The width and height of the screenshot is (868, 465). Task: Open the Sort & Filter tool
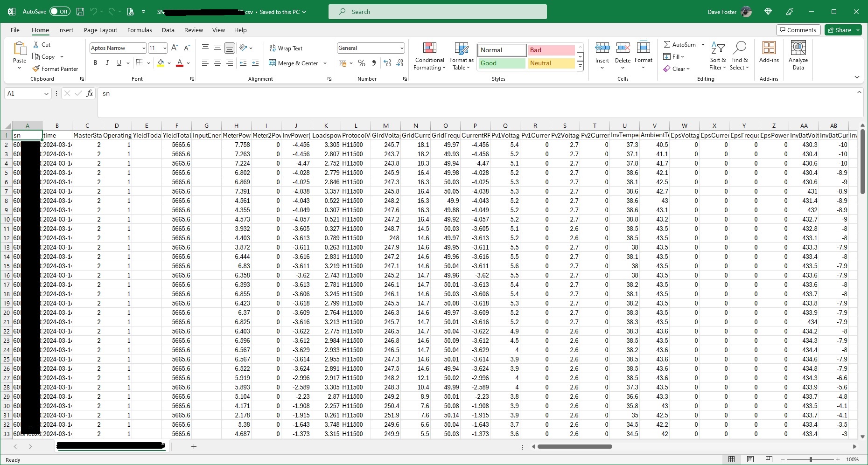(x=717, y=56)
